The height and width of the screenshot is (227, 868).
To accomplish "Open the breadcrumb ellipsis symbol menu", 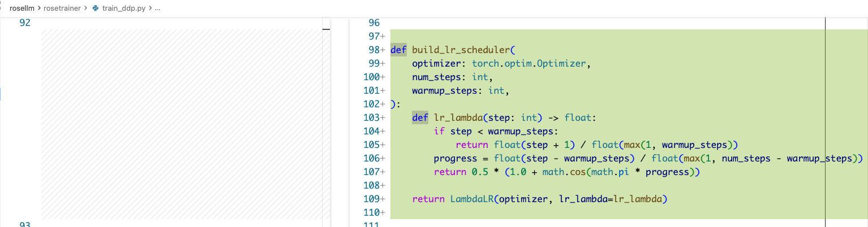I will coord(157,9).
